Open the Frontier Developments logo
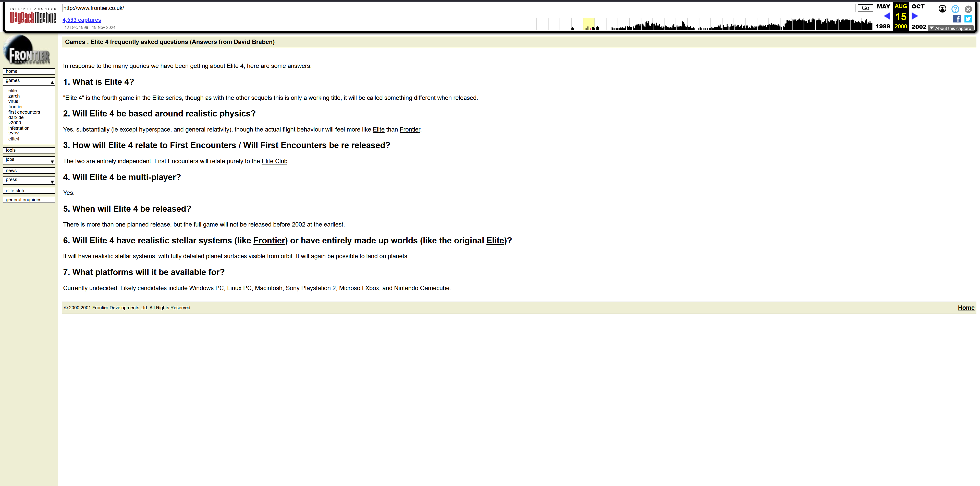 (27, 50)
